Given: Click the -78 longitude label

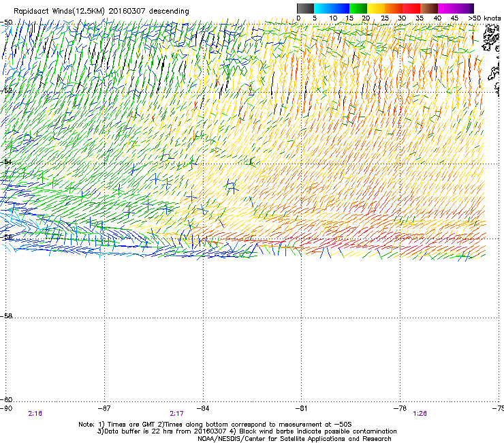Looking at the screenshot, I should [400, 408].
